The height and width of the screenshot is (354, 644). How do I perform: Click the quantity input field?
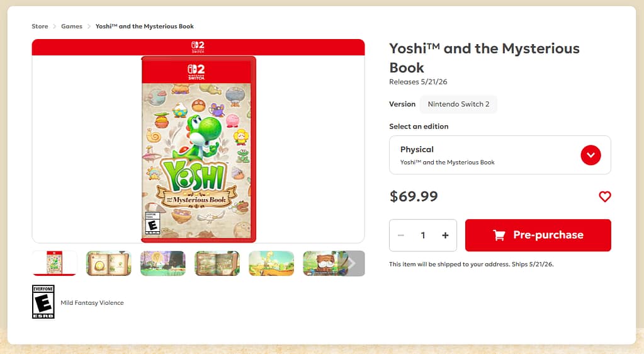[x=423, y=236]
